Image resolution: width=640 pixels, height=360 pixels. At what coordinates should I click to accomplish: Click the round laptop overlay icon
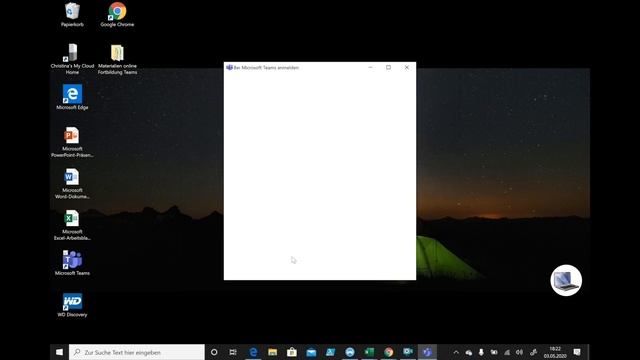566,280
